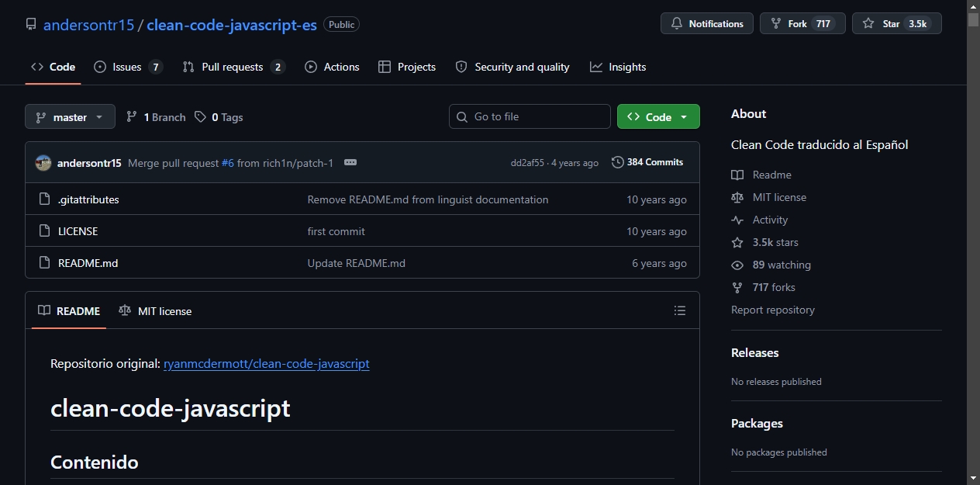Click the Go to file search field
The width and height of the screenshot is (980, 485).
[530, 116]
